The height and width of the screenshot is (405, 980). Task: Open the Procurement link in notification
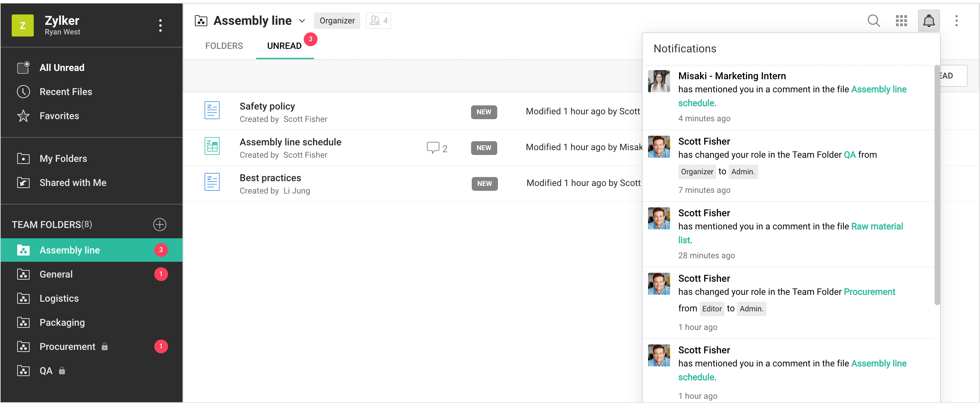[869, 292]
